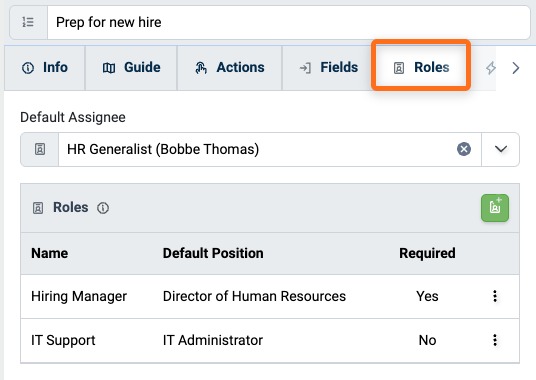This screenshot has width=536, height=380.
Task: Clear the Default Assignee selection
Action: pyautogui.click(x=464, y=149)
